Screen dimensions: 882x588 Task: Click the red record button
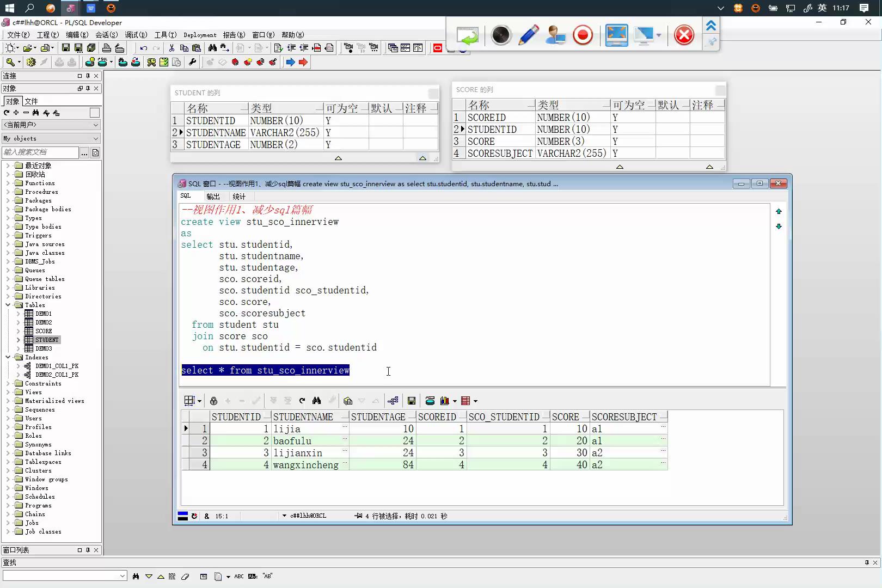point(583,35)
